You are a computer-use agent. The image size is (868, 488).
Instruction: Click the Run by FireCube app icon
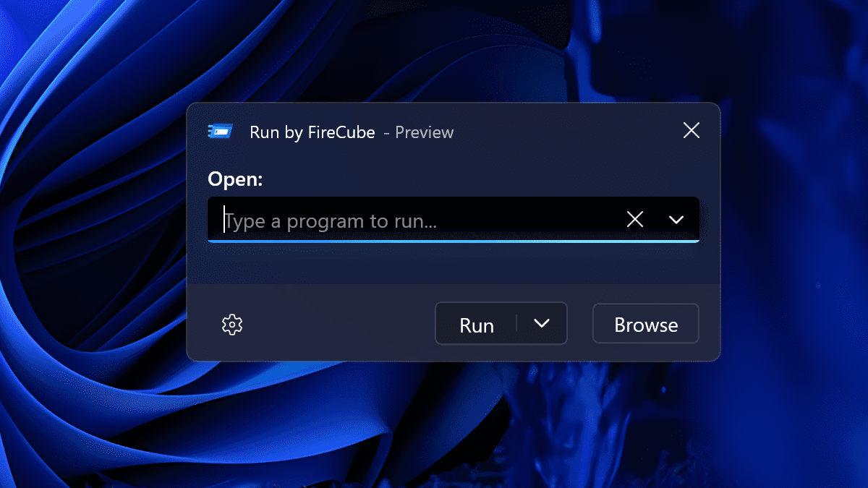pyautogui.click(x=221, y=132)
